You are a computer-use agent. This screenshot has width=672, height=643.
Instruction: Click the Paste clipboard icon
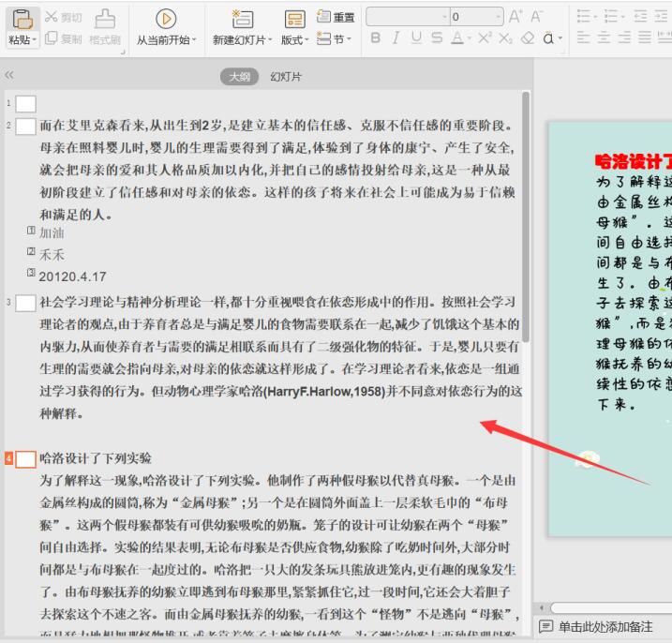point(22,20)
